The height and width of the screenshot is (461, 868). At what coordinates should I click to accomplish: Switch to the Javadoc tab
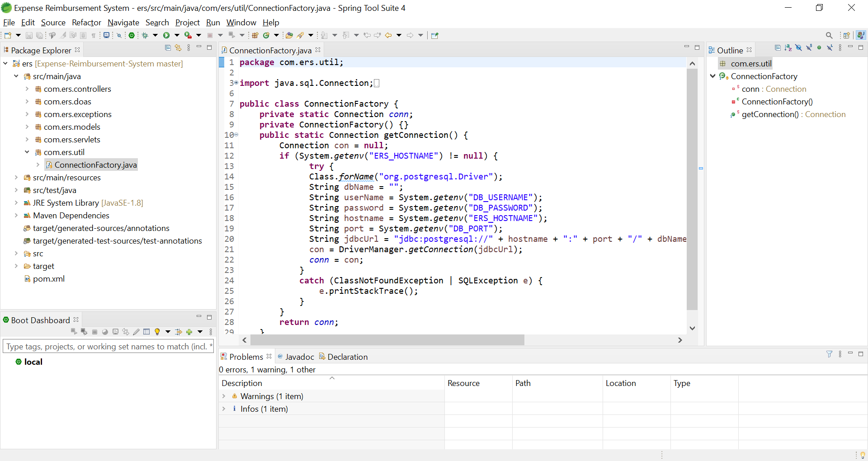tap(296, 357)
